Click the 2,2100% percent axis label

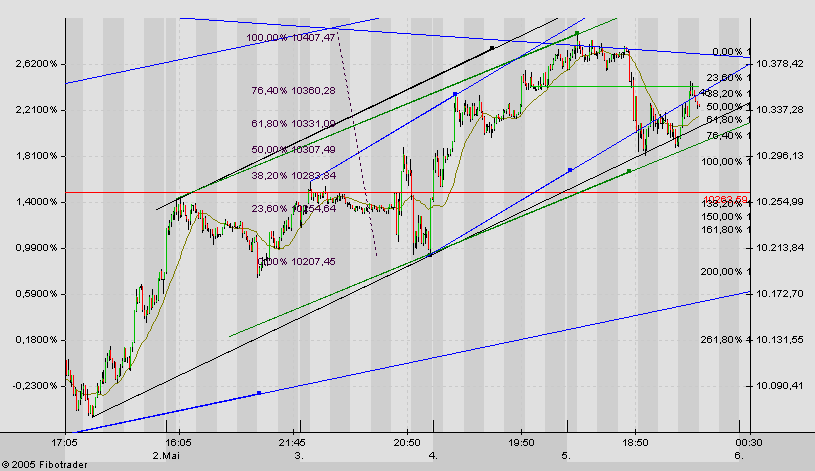(x=35, y=110)
